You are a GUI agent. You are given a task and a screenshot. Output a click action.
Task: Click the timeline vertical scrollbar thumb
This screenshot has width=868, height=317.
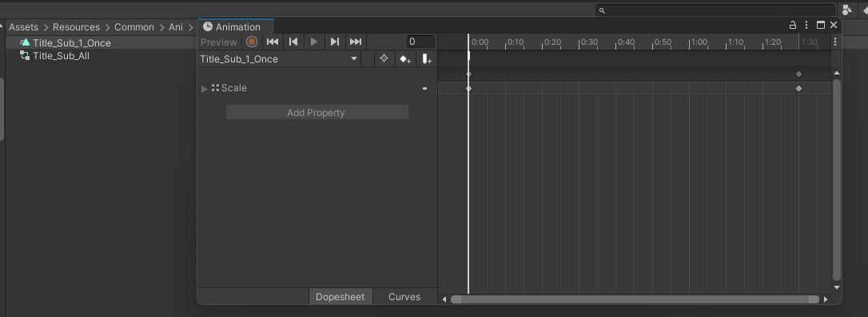tap(837, 179)
